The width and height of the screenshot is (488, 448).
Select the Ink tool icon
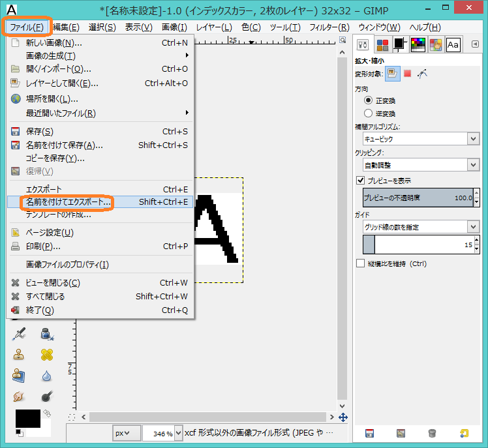(47, 334)
